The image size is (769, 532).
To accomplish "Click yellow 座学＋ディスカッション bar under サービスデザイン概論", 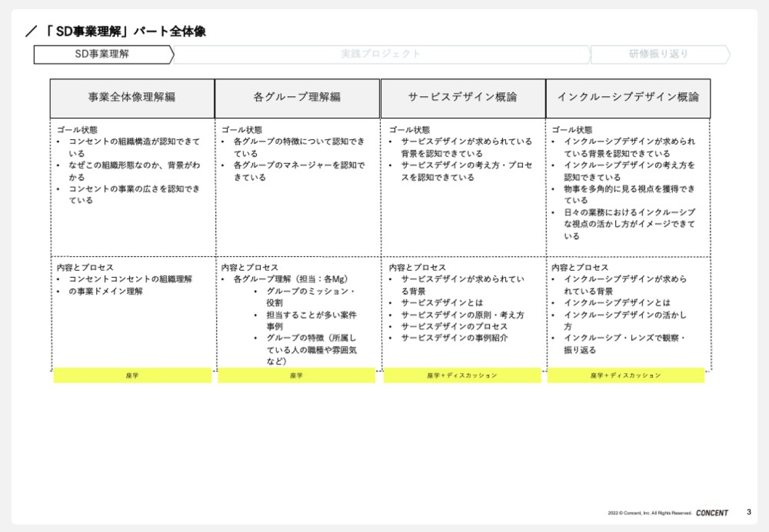I will pyautogui.click(x=462, y=375).
